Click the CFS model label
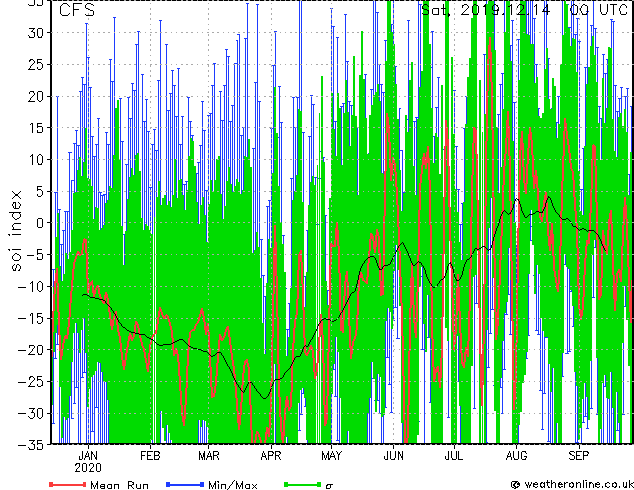This screenshot has height=490, width=634. tap(77, 10)
